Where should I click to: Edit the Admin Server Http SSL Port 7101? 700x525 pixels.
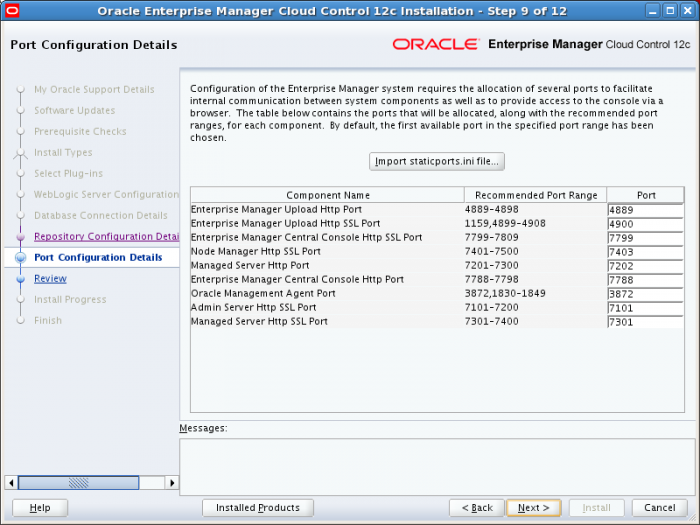coord(645,308)
